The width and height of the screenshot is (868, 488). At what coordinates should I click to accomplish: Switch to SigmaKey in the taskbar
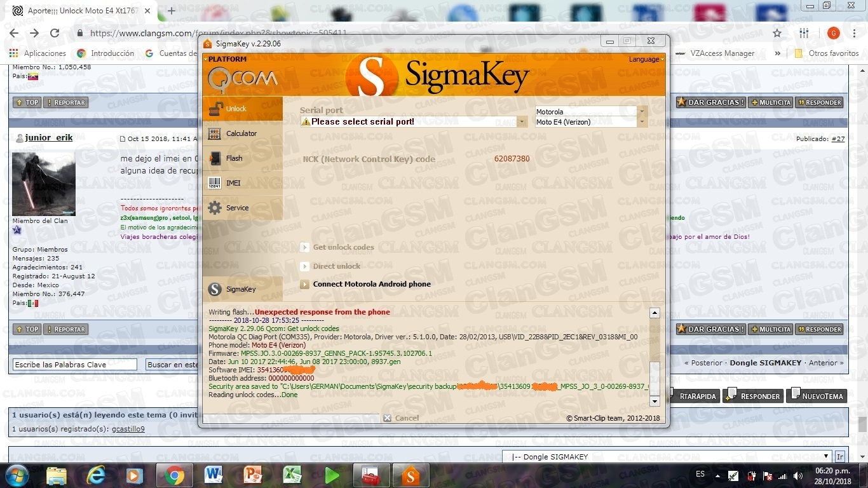(x=410, y=475)
